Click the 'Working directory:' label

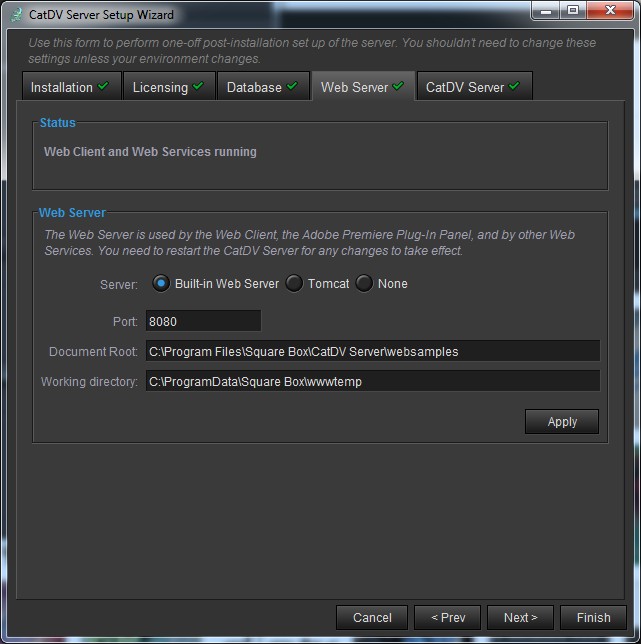click(x=89, y=381)
